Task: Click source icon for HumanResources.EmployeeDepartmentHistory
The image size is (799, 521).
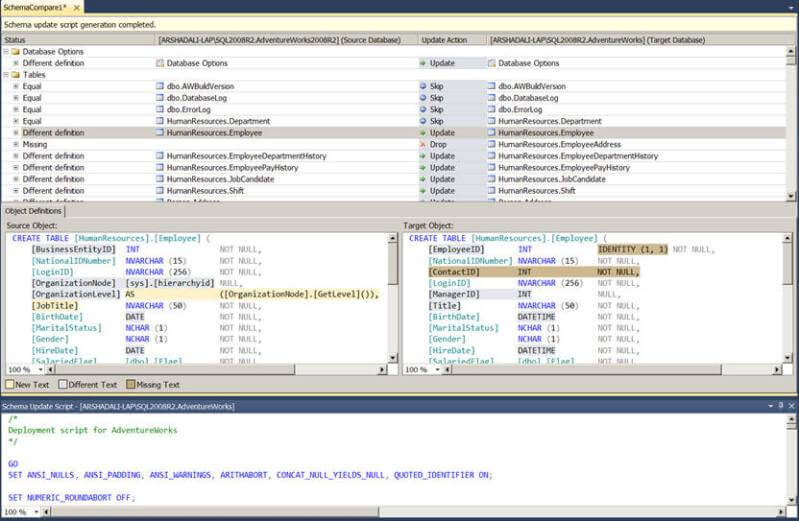Action: click(160, 155)
